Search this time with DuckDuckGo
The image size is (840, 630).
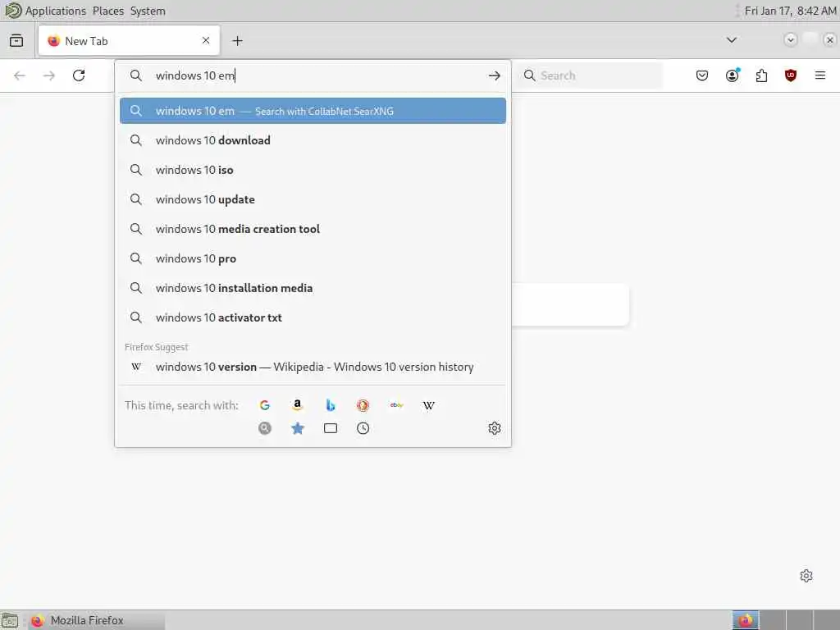[363, 405]
